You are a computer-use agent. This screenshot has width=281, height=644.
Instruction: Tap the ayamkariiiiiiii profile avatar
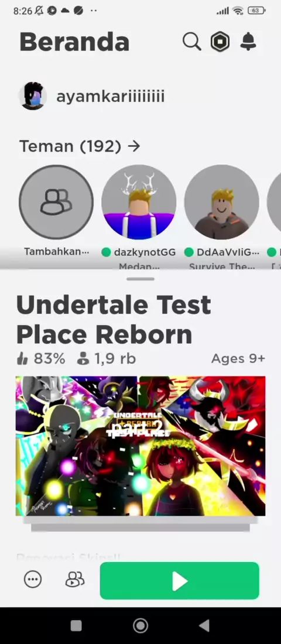point(32,96)
